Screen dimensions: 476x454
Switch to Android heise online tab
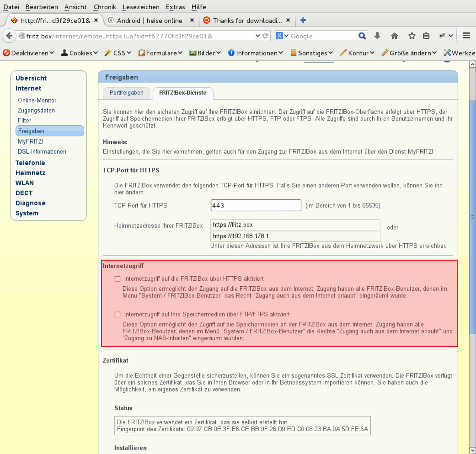[149, 20]
